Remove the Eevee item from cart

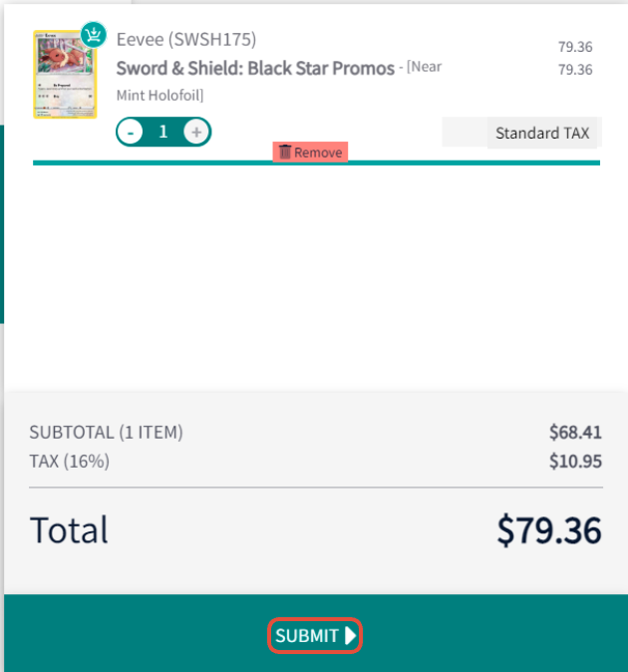(310, 153)
